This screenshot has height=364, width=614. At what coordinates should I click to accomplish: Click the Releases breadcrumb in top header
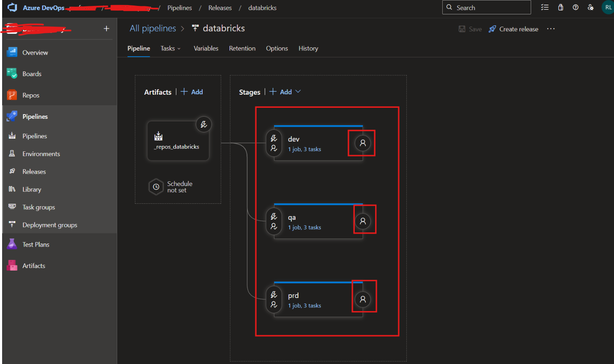(x=220, y=8)
